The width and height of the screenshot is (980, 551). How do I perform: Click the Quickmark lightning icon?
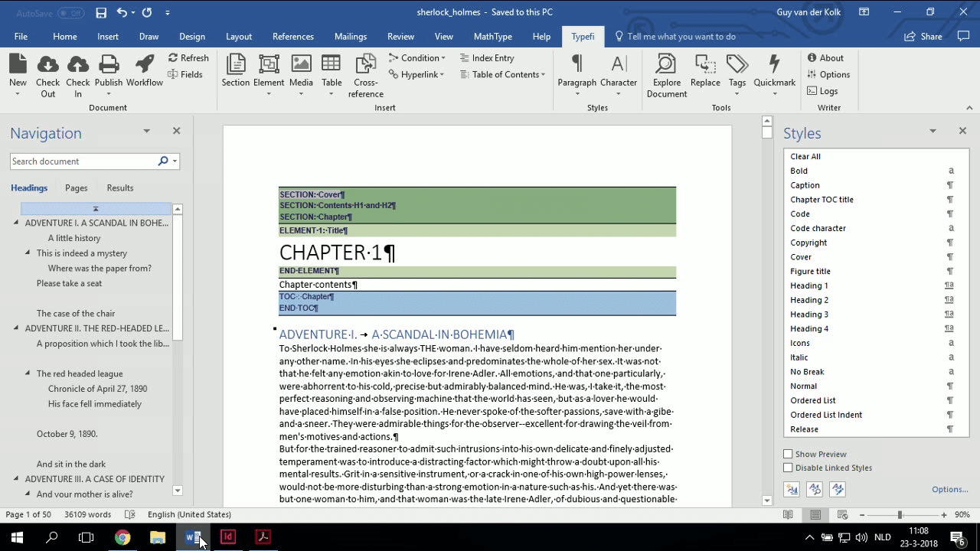[774, 64]
